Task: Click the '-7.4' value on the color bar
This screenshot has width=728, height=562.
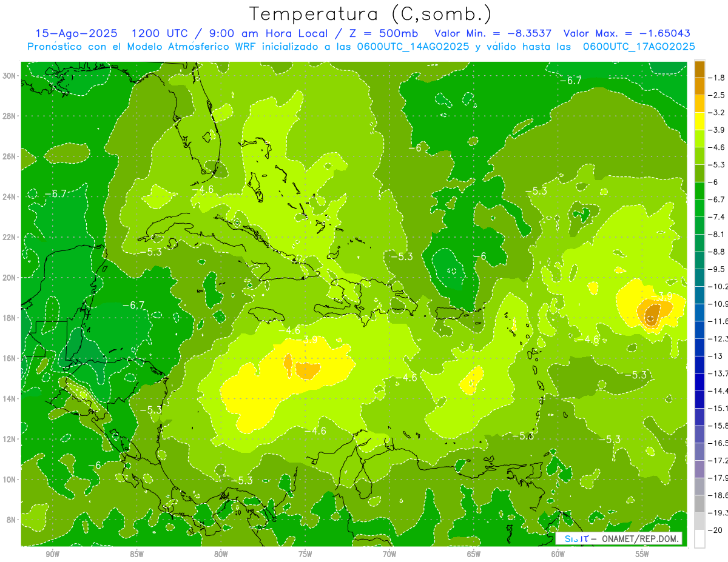Action: (717, 217)
